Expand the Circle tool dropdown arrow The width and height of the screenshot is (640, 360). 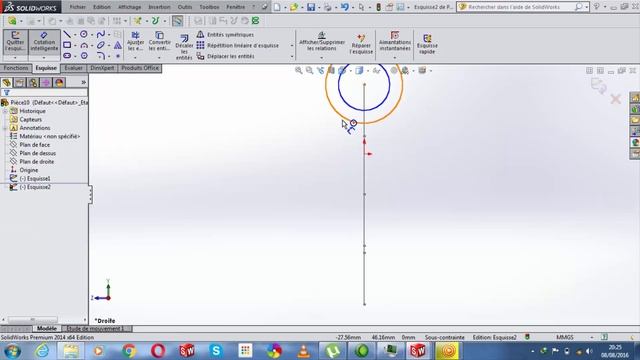(x=91, y=35)
